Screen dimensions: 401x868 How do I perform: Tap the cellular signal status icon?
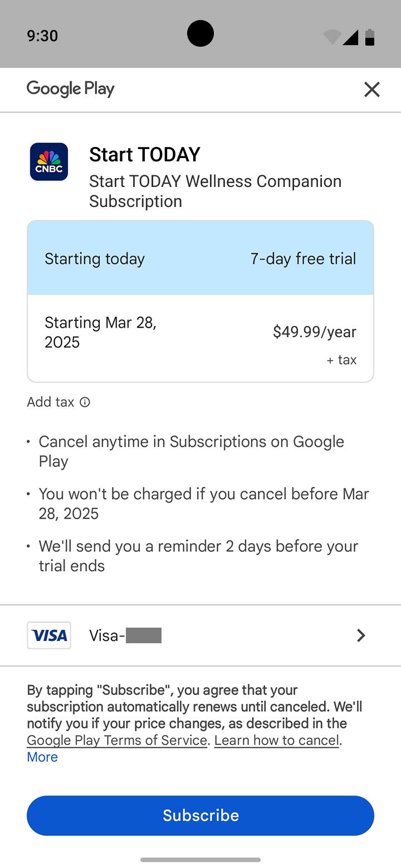(x=350, y=37)
